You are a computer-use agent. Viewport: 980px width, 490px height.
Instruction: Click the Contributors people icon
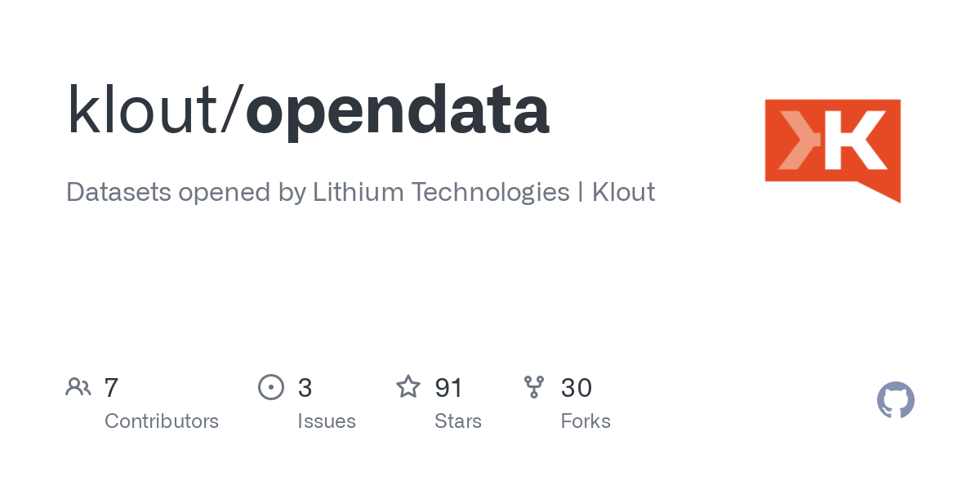coord(78,386)
